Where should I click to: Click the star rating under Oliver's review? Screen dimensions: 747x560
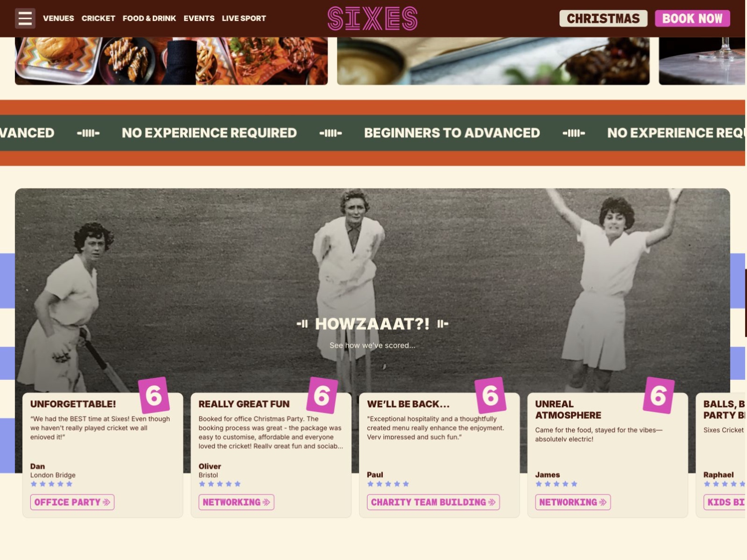[219, 484]
